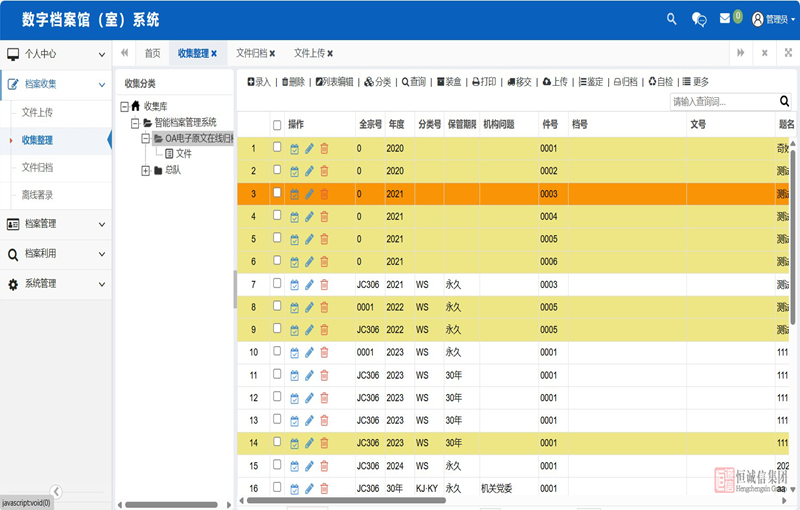
Task: Click the magnifier button beside the query input
Action: pos(784,101)
